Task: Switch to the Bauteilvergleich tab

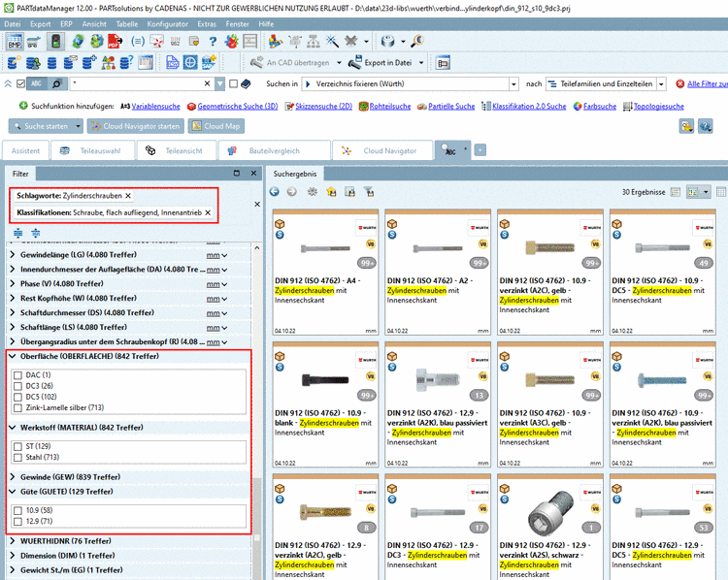Action: (x=275, y=150)
